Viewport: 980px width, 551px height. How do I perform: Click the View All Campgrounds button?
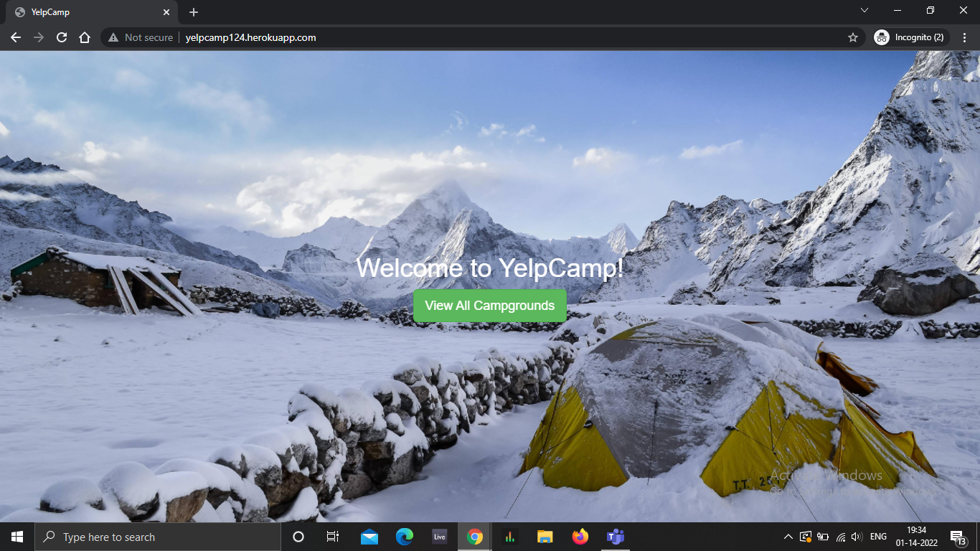click(x=490, y=306)
